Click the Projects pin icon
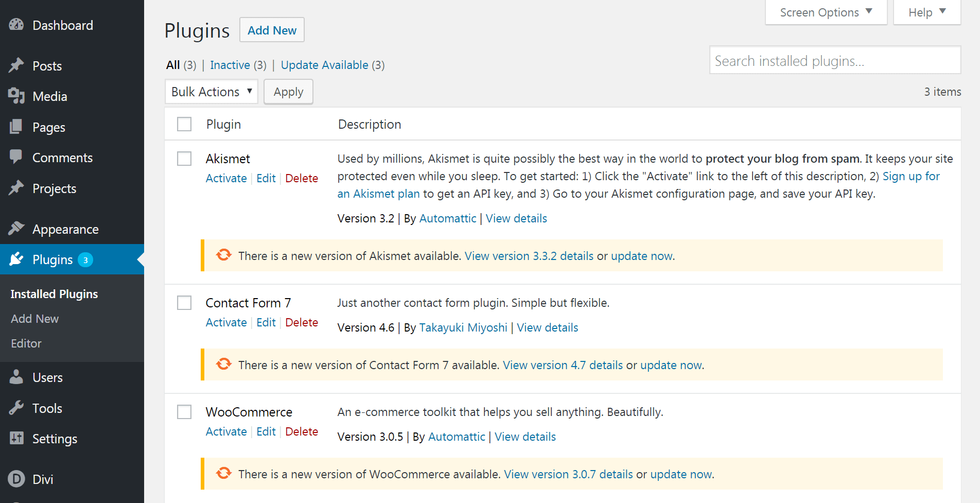Image resolution: width=980 pixels, height=503 pixels. 16,188
